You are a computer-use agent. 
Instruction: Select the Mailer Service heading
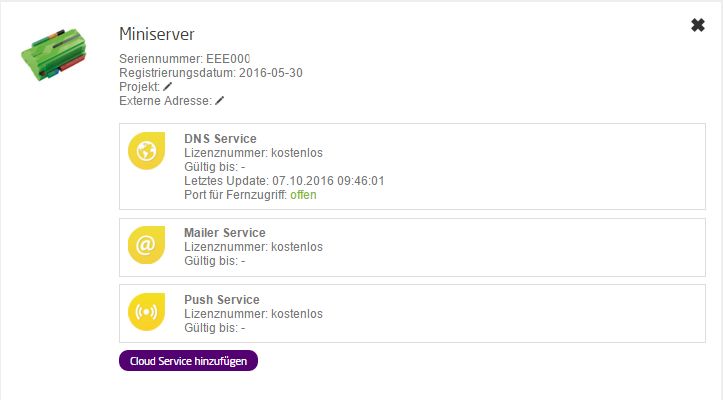(224, 233)
